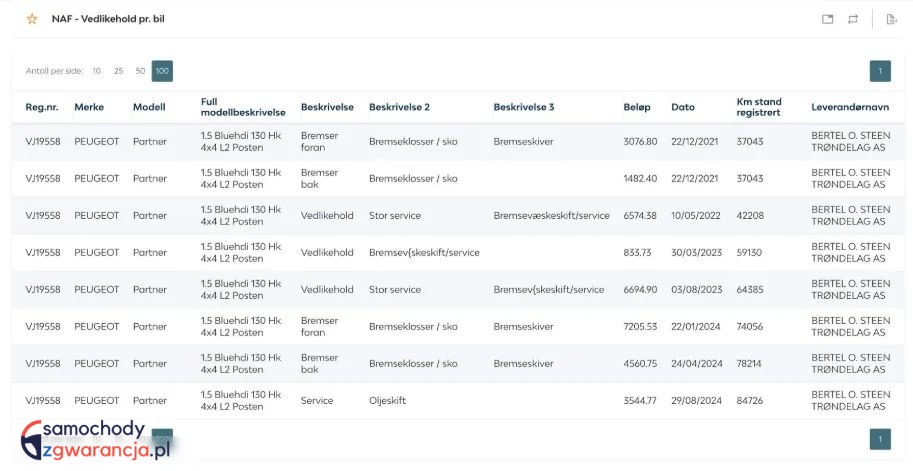Select km reading 64385
The image size is (913, 471).
(x=750, y=289)
